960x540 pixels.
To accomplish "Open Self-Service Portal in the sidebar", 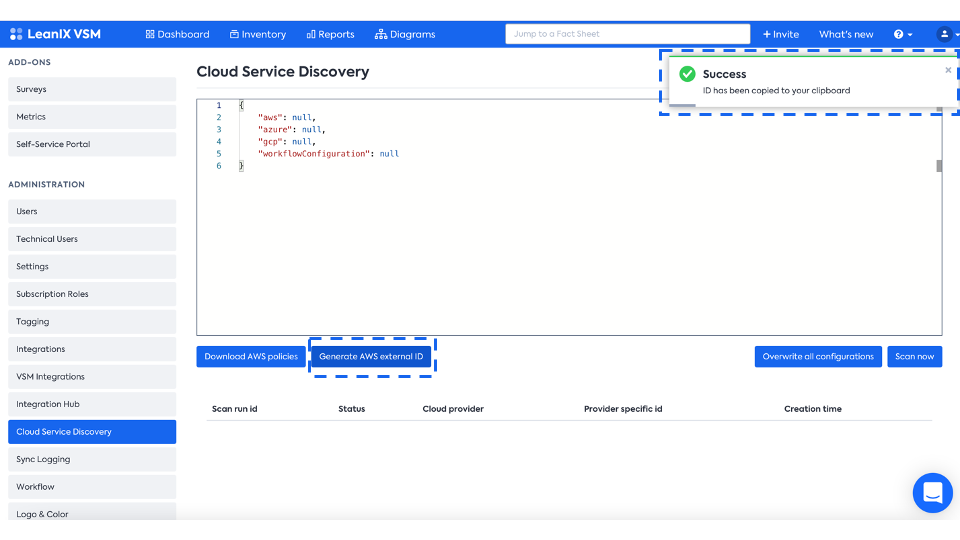I will point(92,144).
